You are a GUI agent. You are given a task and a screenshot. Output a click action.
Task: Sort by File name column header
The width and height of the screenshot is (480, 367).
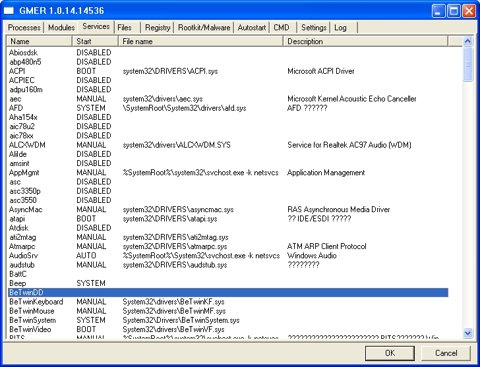tap(201, 41)
